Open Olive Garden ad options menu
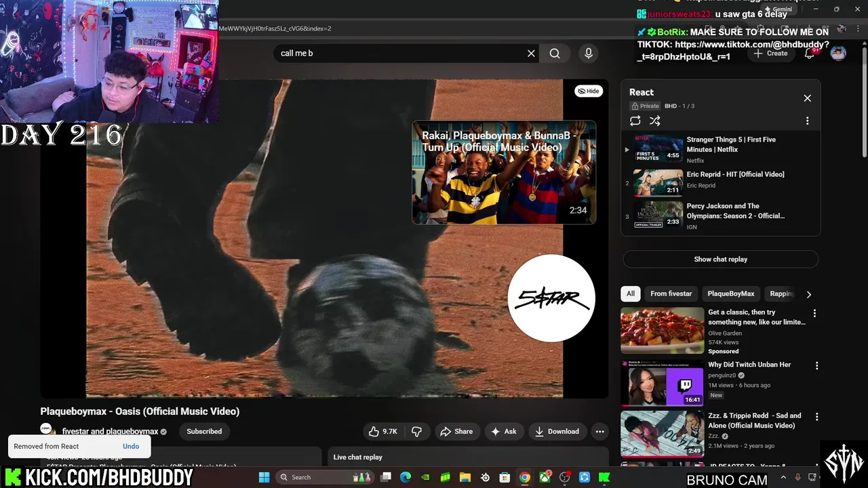The width and height of the screenshot is (868, 488). tap(814, 313)
